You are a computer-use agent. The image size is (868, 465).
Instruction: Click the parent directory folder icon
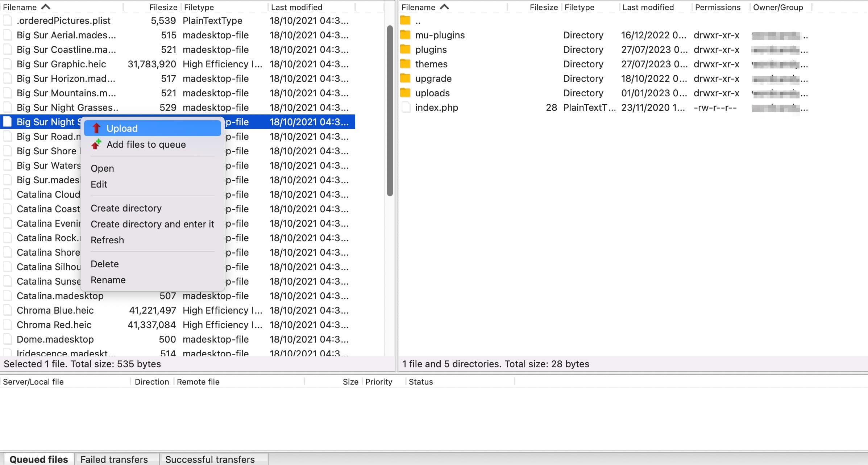tap(406, 20)
